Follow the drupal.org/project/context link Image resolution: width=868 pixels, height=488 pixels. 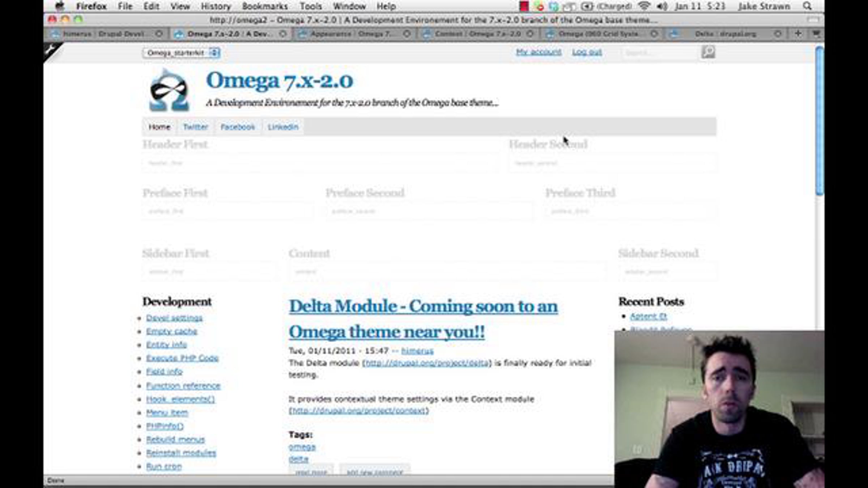pyautogui.click(x=358, y=411)
